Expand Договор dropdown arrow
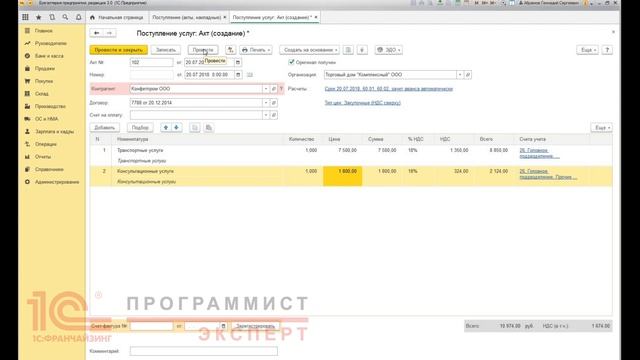This screenshot has width=640, height=360. click(266, 103)
